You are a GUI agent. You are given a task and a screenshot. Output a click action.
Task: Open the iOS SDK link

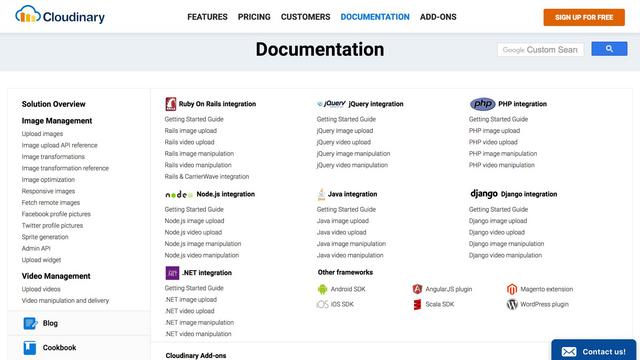342,304
